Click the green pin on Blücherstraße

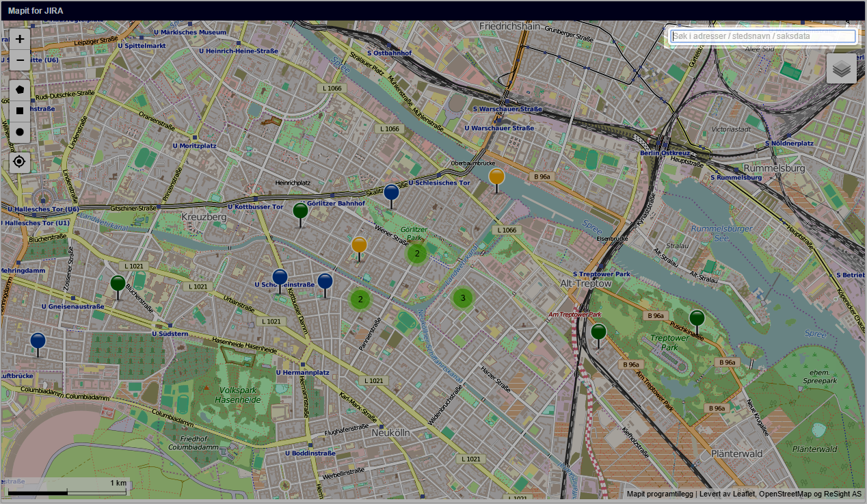[118, 284]
